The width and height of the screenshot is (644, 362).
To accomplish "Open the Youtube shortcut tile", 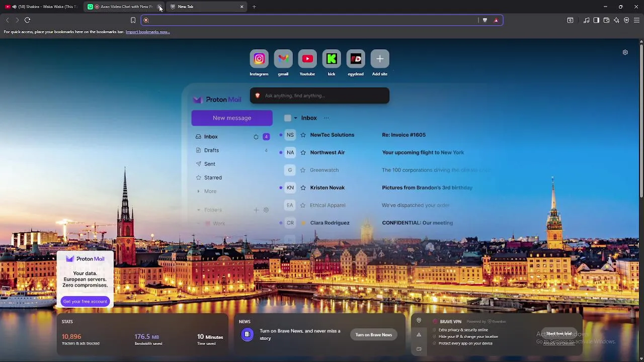I will tap(307, 59).
